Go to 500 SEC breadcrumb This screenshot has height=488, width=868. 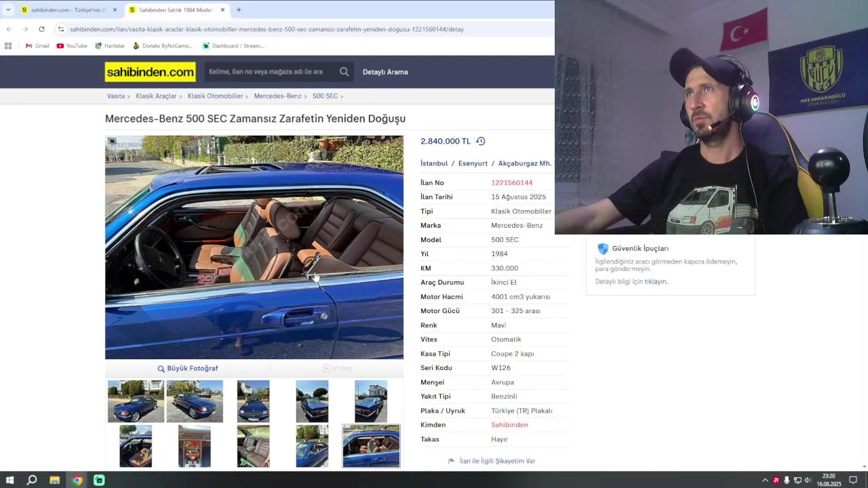click(325, 96)
